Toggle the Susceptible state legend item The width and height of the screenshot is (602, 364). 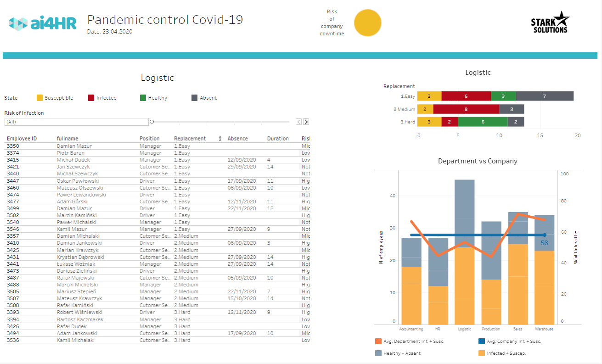coord(55,98)
